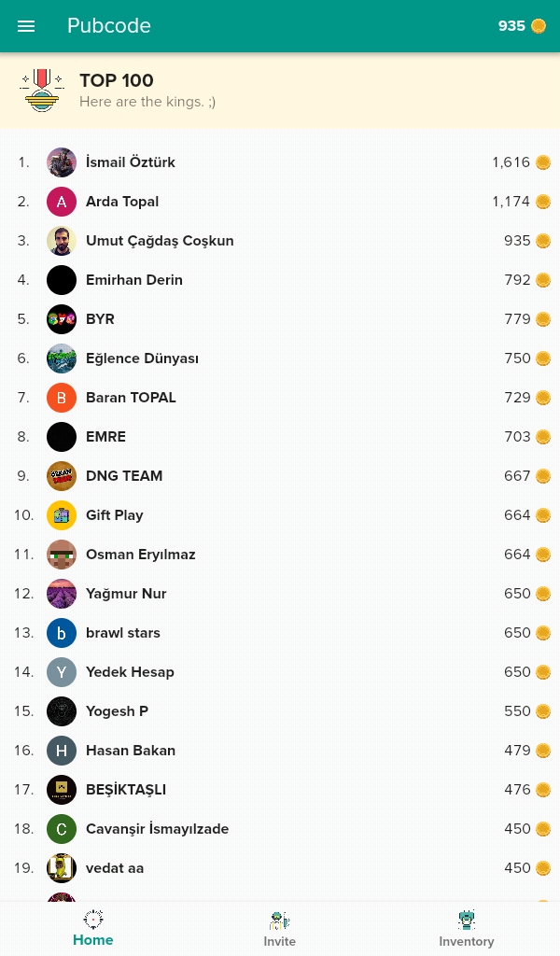Tap Umut Çağdaş Coşkun's profile photo
560x956 pixels.
pos(62,241)
